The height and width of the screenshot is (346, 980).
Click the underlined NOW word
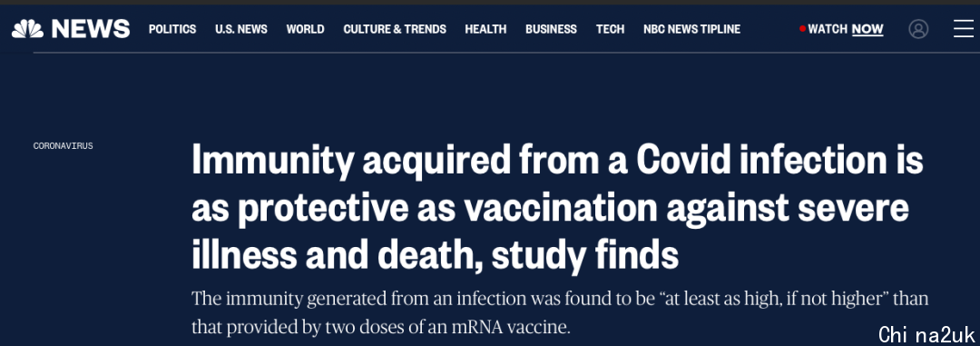tap(867, 29)
